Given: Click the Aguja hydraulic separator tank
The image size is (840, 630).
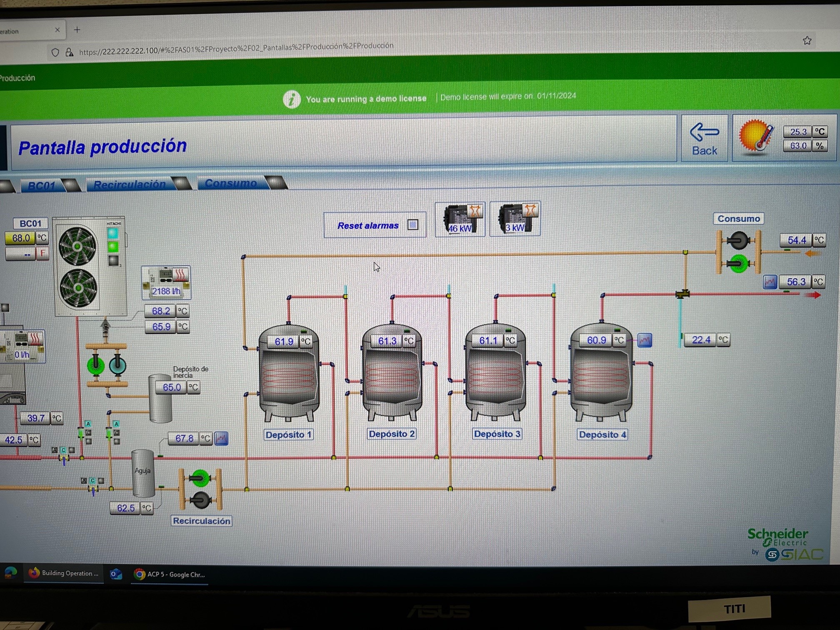Looking at the screenshot, I should click(x=143, y=473).
